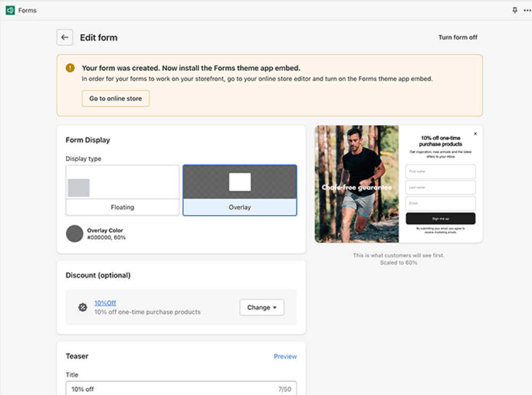Image resolution: width=532 pixels, height=395 pixels.
Task: Click the runner image in the preview
Action: pyautogui.click(x=356, y=184)
